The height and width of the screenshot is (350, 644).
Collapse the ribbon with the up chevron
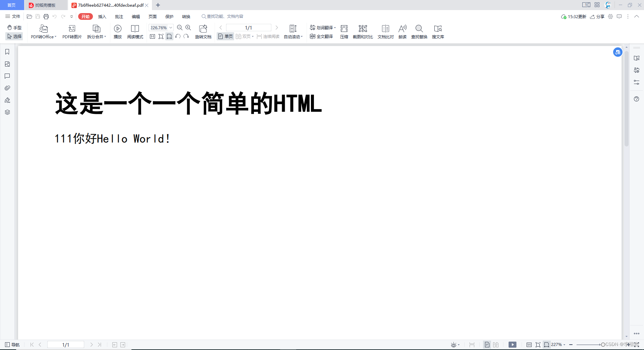(x=637, y=16)
